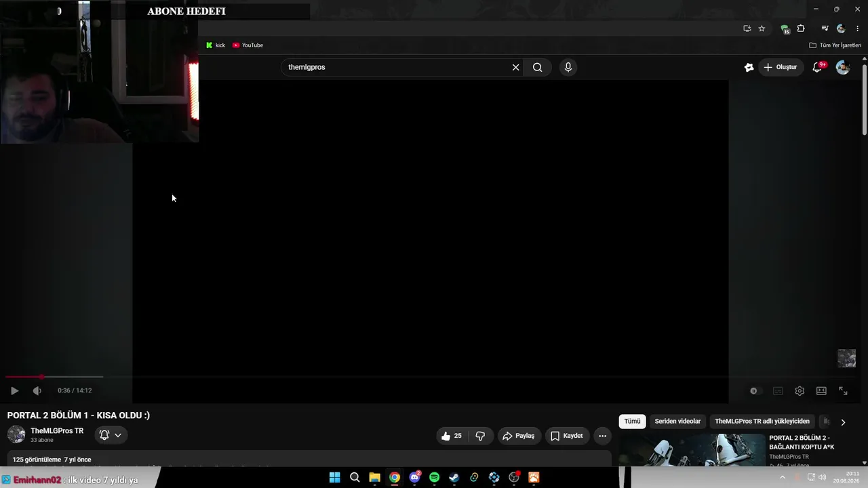This screenshot has height=488, width=868.
Task: Open Google Chrome from the taskbar
Action: (x=395, y=478)
